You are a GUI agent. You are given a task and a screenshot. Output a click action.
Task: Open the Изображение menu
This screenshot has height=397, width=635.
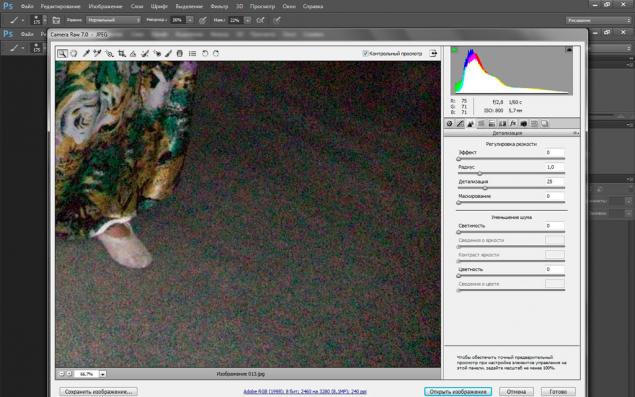coord(105,6)
